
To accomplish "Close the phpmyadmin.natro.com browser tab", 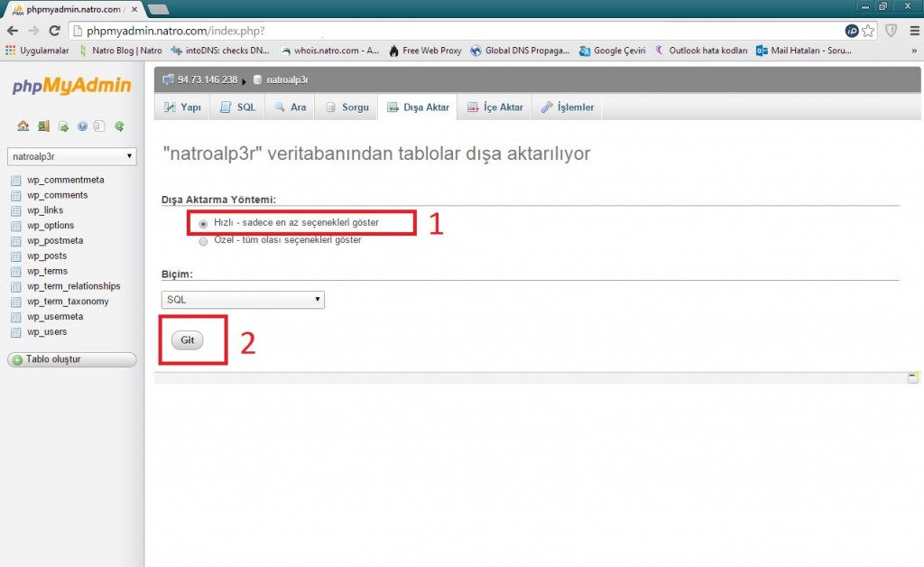I will tap(134, 9).
